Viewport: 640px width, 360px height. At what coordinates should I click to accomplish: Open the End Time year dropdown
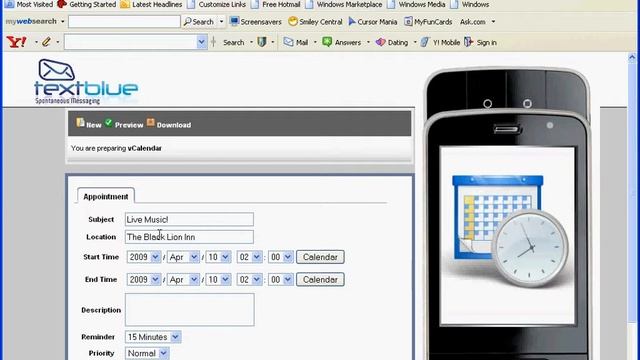coord(144,280)
